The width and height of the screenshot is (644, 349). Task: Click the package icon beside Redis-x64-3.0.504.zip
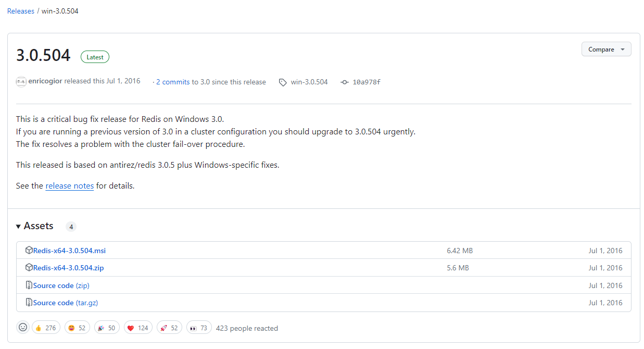click(29, 267)
